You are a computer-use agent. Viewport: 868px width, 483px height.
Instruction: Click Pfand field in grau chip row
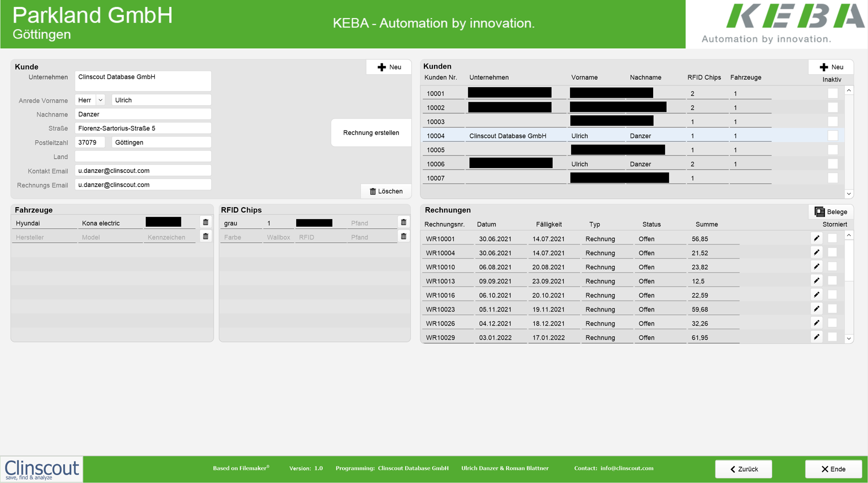pos(372,223)
